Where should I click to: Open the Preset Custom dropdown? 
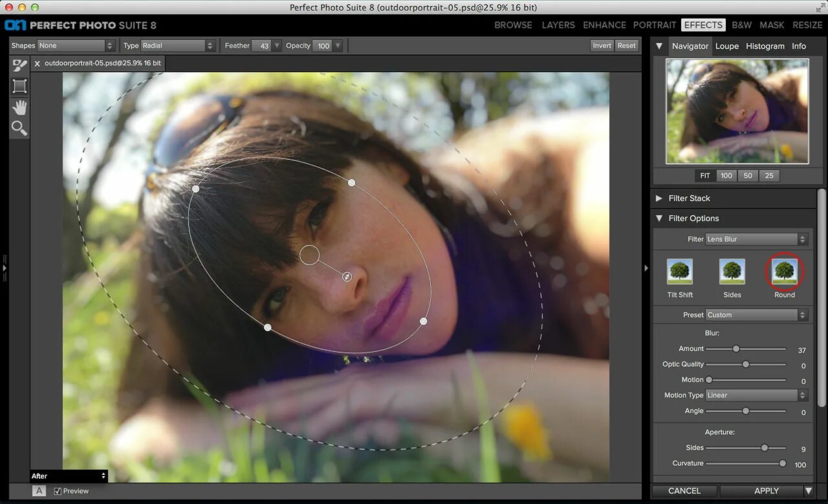756,315
